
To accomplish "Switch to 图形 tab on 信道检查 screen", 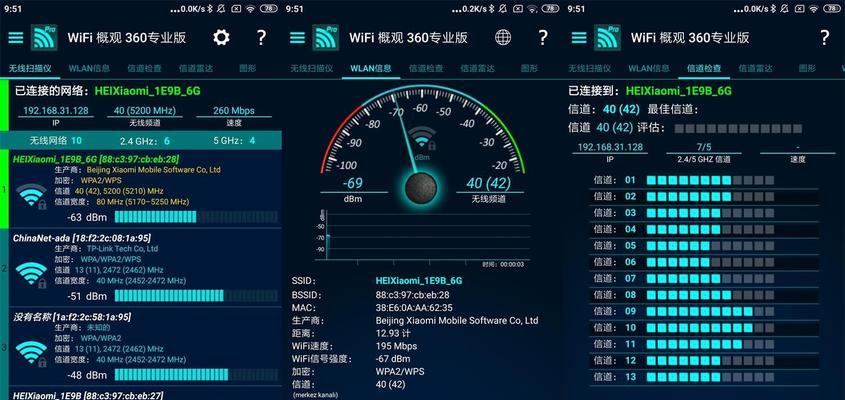I will [807, 68].
